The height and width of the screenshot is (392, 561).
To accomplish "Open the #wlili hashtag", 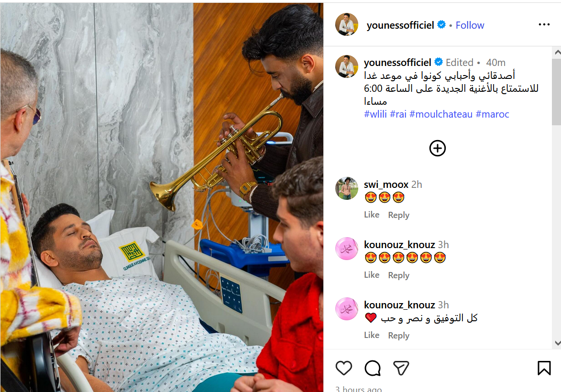I will point(375,114).
